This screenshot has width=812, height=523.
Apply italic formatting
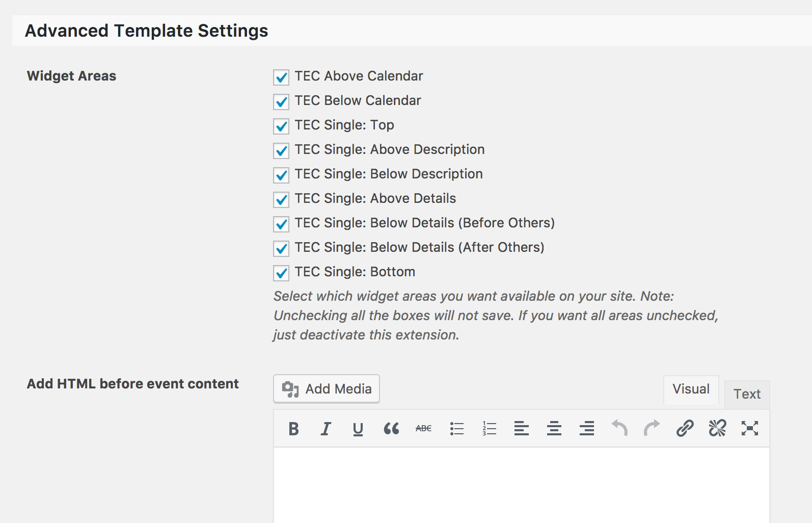[326, 429]
